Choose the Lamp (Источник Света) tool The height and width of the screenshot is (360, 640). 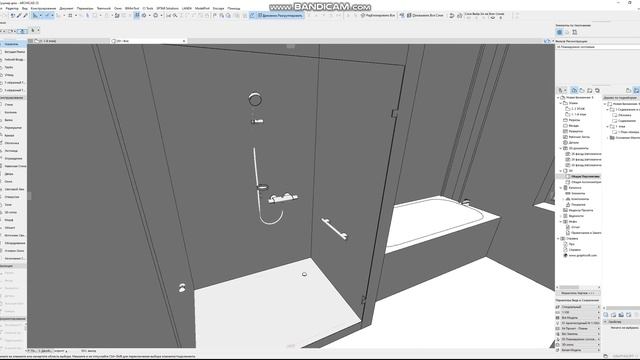coord(13,236)
